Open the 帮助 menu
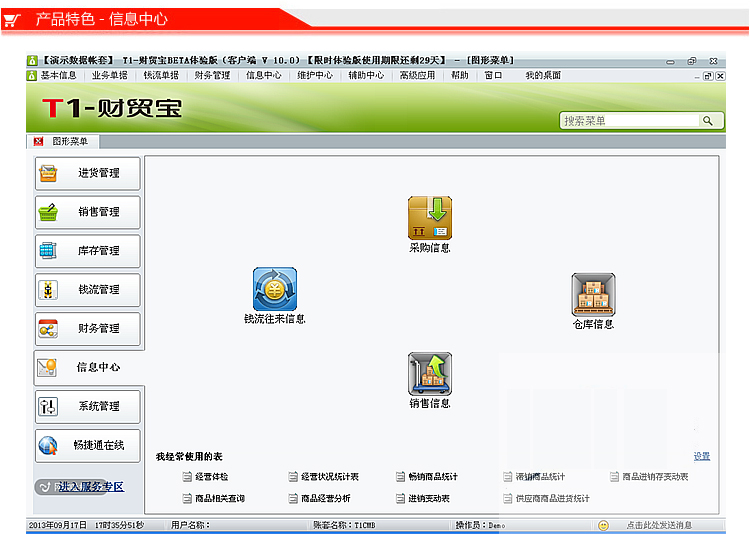 (460, 75)
